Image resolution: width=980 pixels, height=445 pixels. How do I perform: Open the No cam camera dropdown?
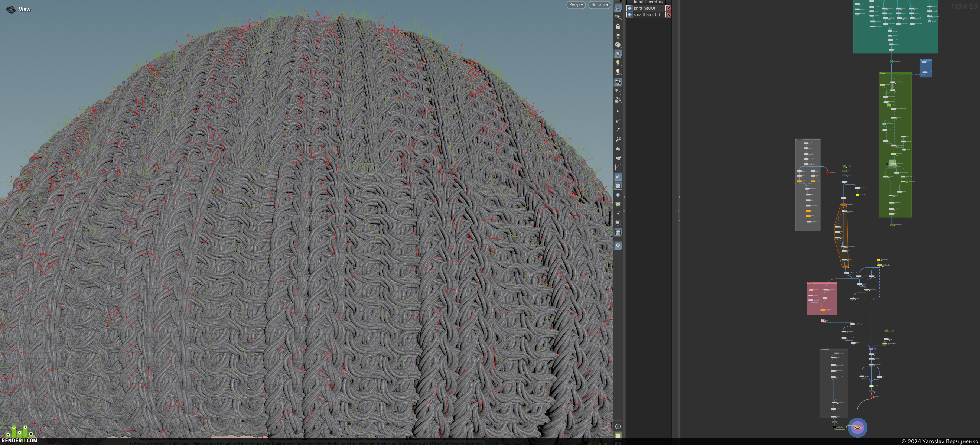point(599,5)
